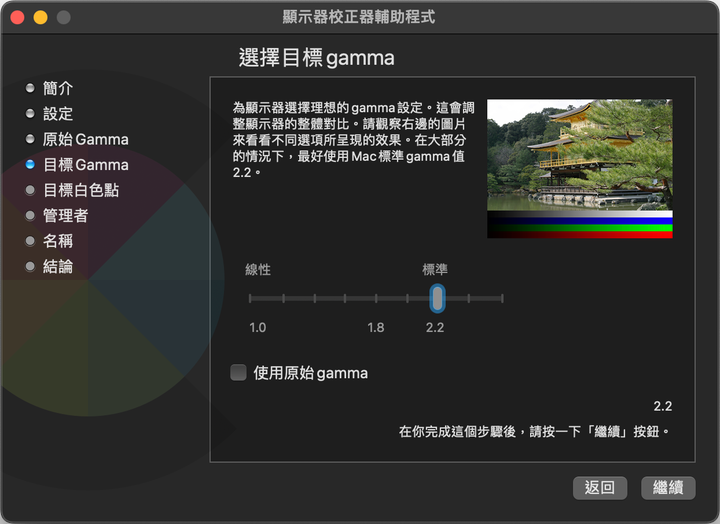Select the 管理者 step in sidebar
This screenshot has height=524, width=720.
tap(65, 215)
